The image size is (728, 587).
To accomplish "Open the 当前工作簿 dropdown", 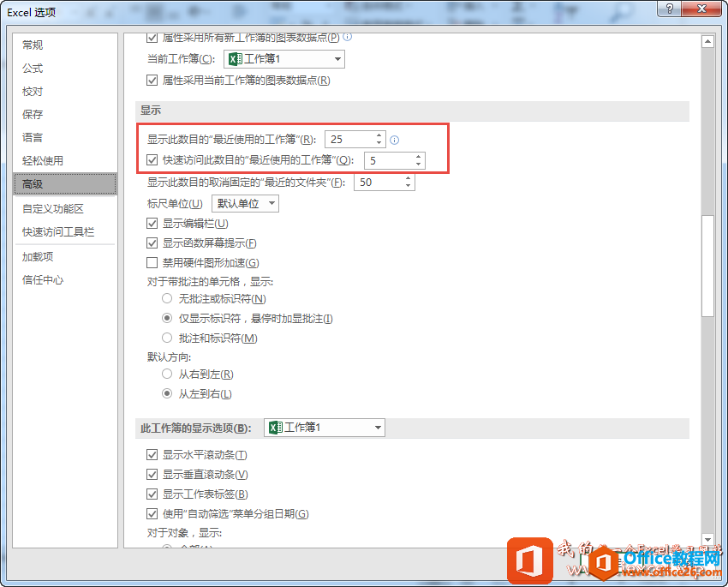I will (337, 58).
